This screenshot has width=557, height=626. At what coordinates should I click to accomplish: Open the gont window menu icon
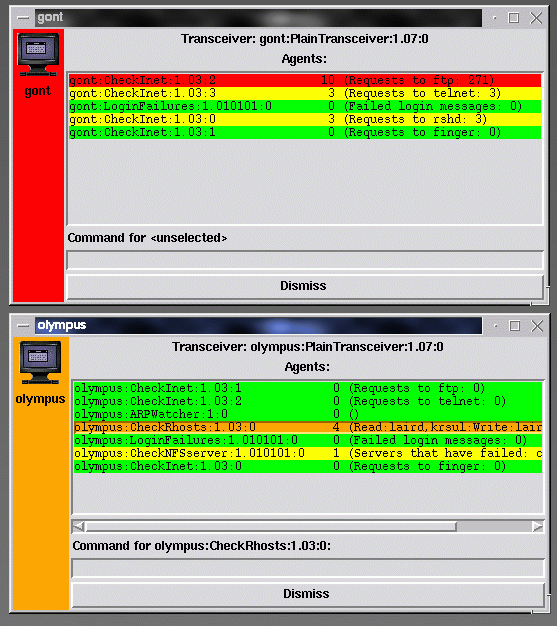[23, 18]
